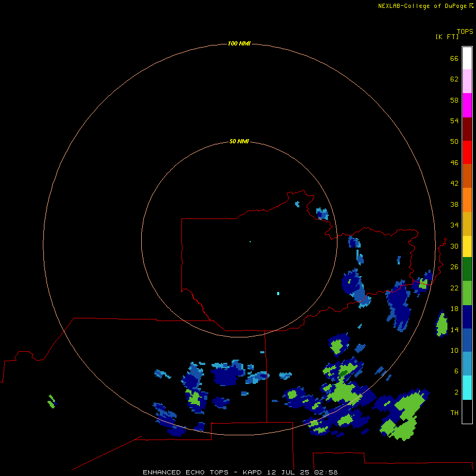Click the light blue swatch near 6
This screenshot has width=476, height=476.
pyautogui.click(x=467, y=364)
